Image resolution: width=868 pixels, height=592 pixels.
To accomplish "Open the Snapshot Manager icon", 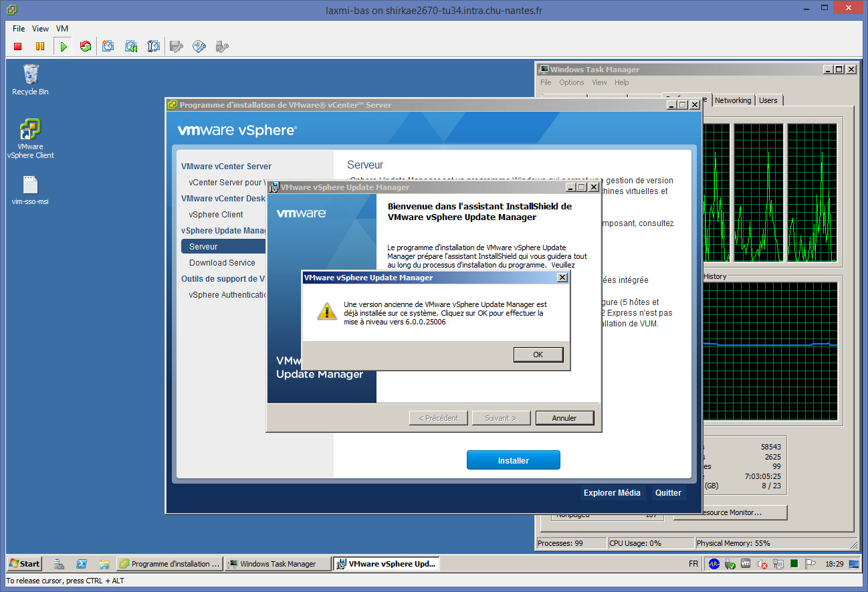I will 154,46.
